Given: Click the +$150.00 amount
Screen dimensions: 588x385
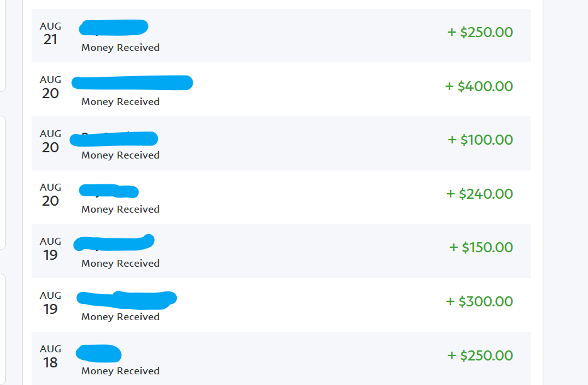Looking at the screenshot, I should point(481,247).
